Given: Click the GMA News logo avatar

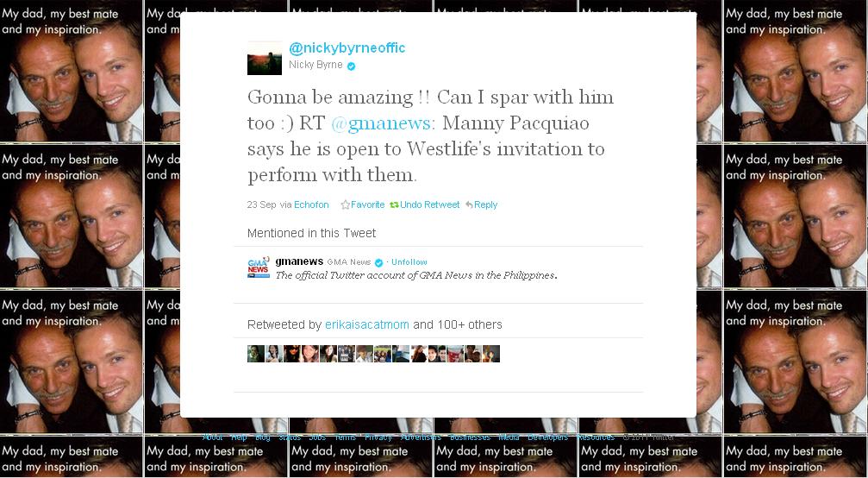Looking at the screenshot, I should pos(259,267).
